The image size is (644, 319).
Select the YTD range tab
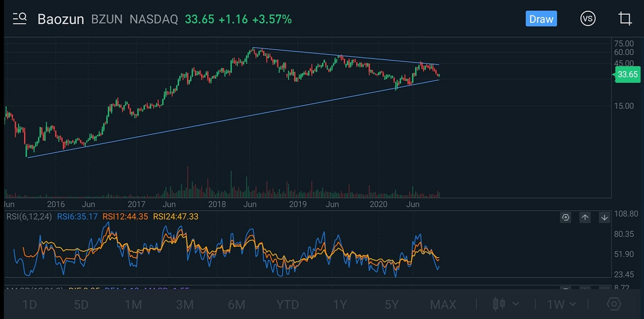tap(287, 304)
